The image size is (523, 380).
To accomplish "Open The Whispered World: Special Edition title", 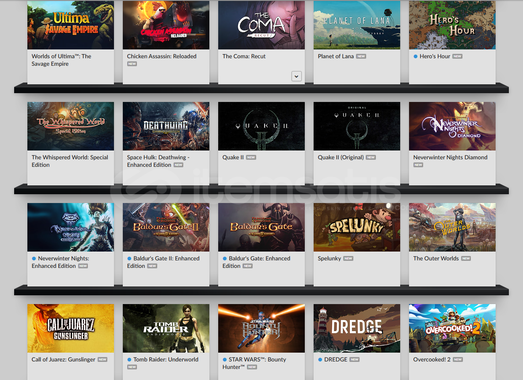I will (70, 161).
